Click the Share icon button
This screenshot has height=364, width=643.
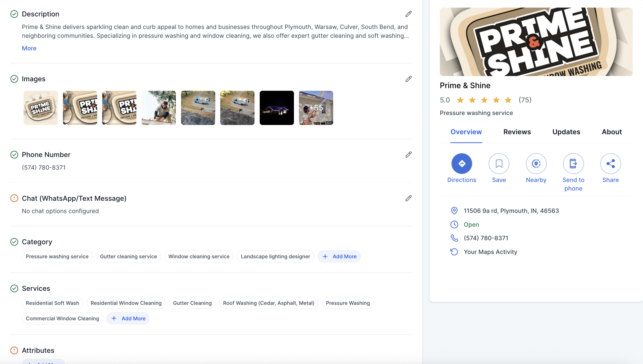[610, 164]
